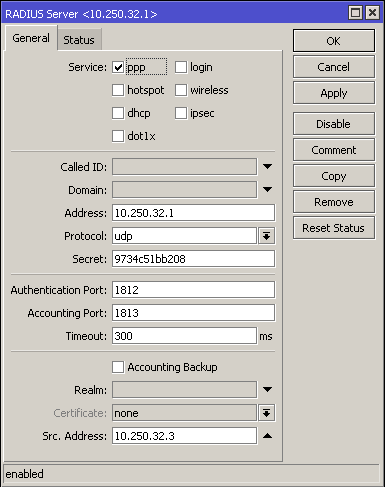Focus the Timeout value field
385x487 pixels.
click(x=184, y=336)
